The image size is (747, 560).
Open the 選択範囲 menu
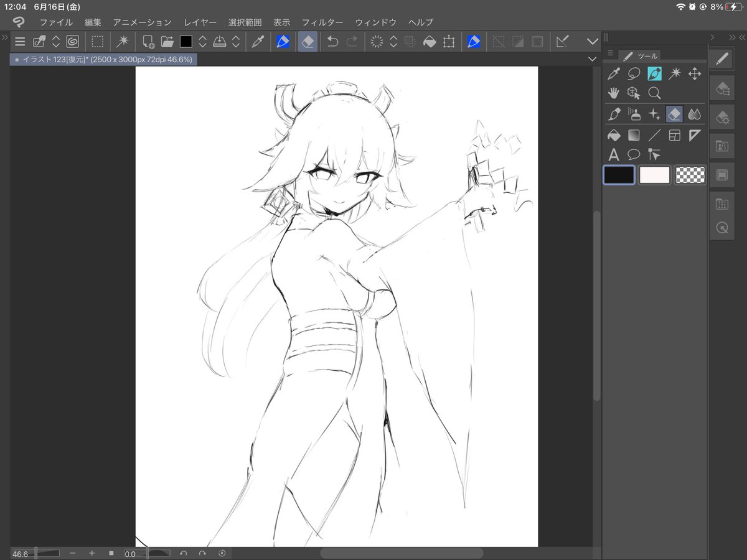click(x=245, y=22)
